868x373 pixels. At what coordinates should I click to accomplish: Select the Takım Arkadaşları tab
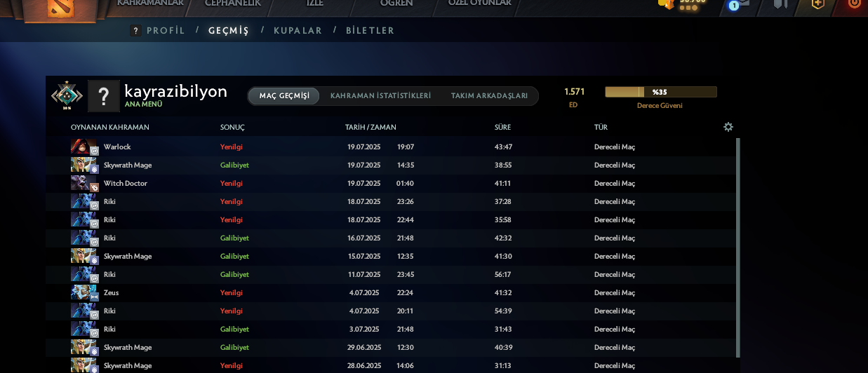(489, 96)
